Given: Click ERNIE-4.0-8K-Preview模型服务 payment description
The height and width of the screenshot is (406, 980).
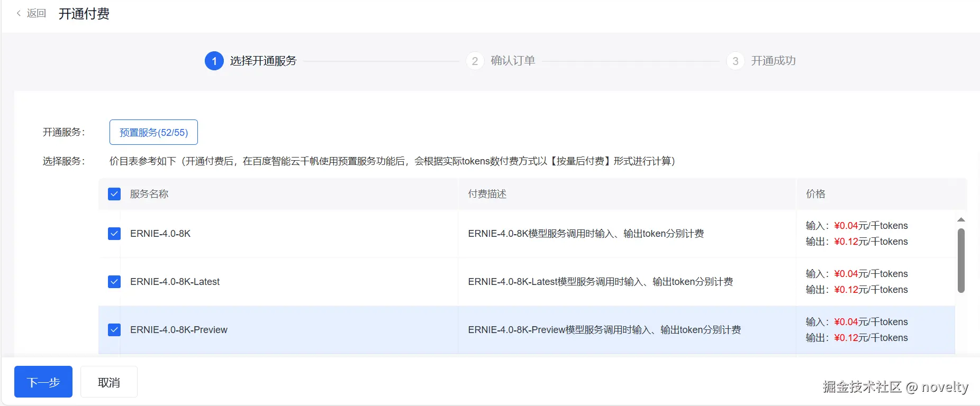Looking at the screenshot, I should (x=604, y=330).
